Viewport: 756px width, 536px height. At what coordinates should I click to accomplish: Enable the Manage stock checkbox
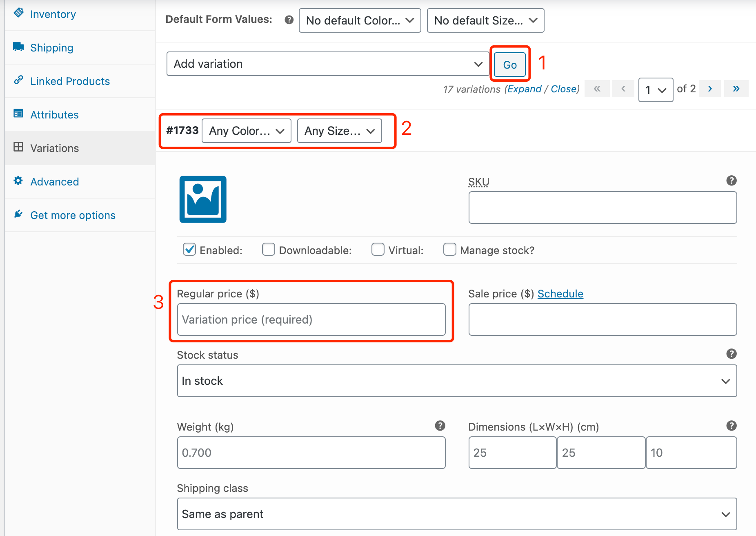click(450, 249)
